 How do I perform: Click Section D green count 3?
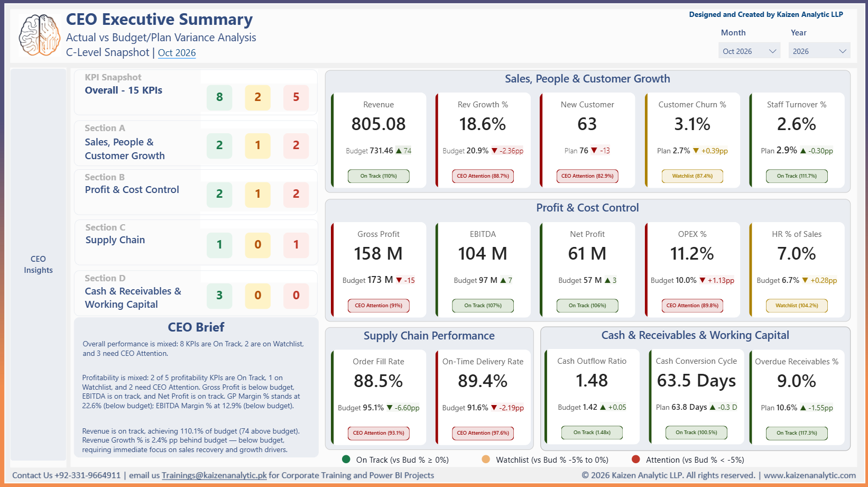219,296
